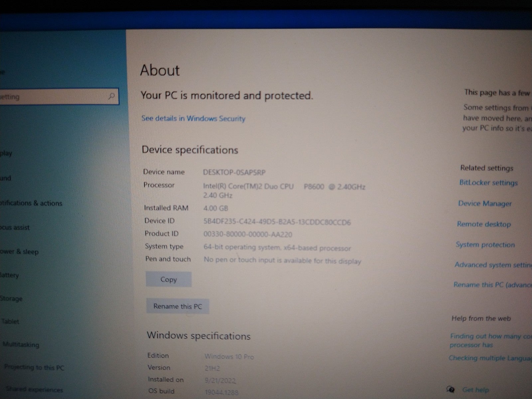Screen dimensions: 532x399
Task: Focus the Find a setting search box
Action: click(59, 97)
